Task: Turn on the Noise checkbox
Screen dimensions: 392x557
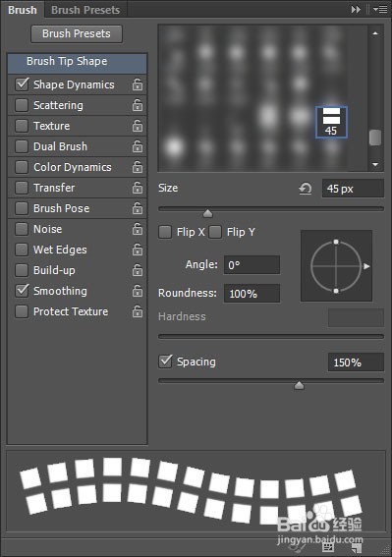Action: (x=22, y=229)
